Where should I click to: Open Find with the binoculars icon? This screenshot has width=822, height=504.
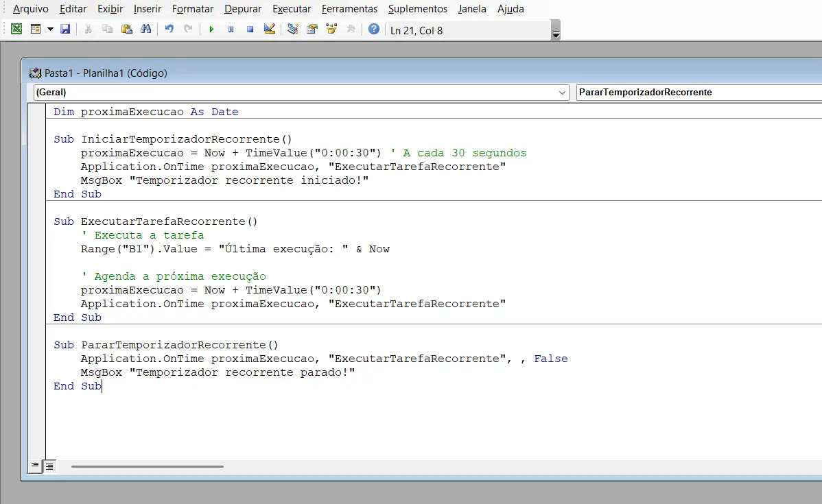click(145, 29)
